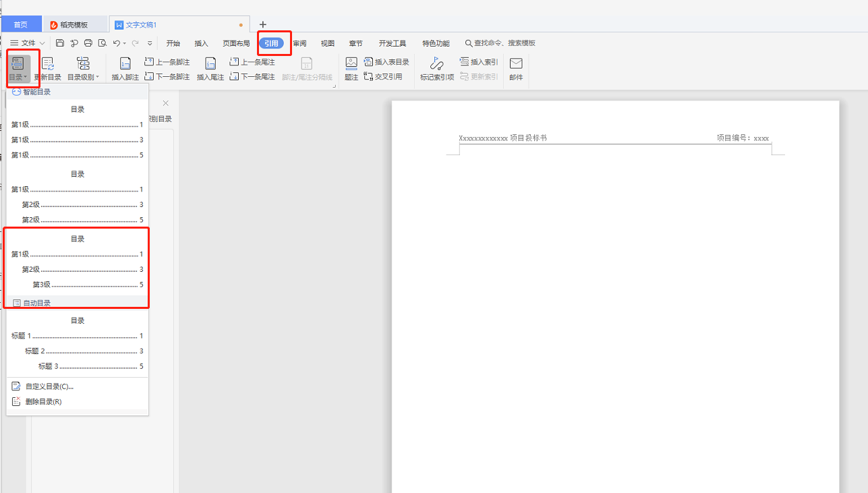Insert a footnote with 插入脚注
The image size is (868, 493).
(x=125, y=69)
